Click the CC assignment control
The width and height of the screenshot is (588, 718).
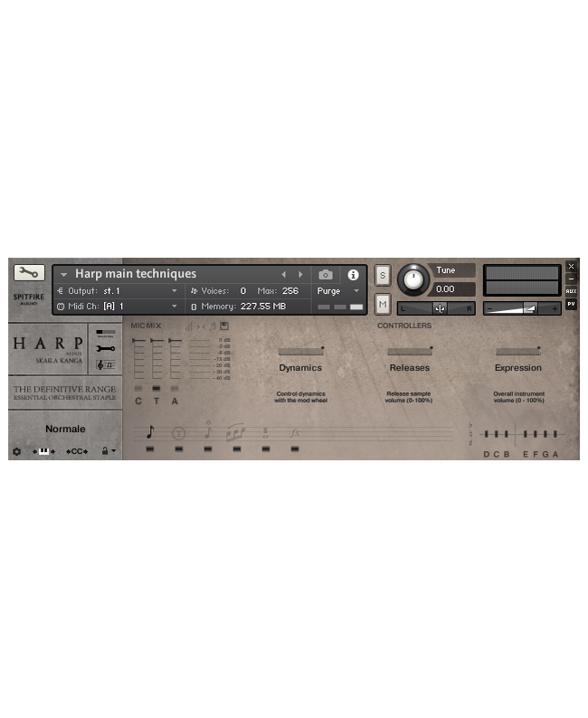77,451
